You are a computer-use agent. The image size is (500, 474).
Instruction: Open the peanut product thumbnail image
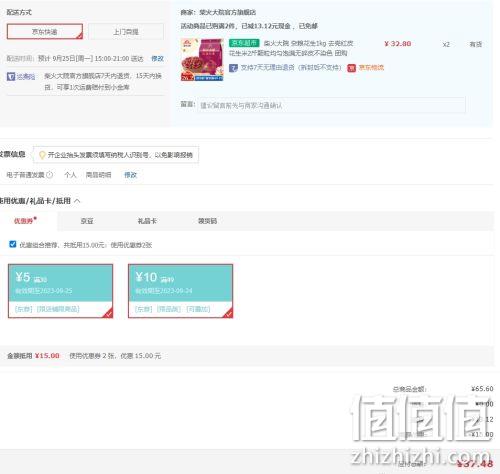tap(202, 60)
